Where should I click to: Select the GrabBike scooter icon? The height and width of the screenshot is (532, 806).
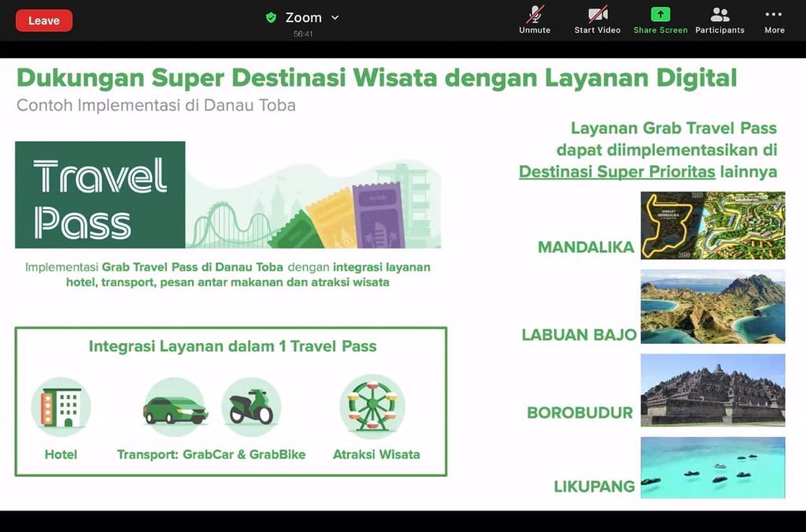[251, 407]
